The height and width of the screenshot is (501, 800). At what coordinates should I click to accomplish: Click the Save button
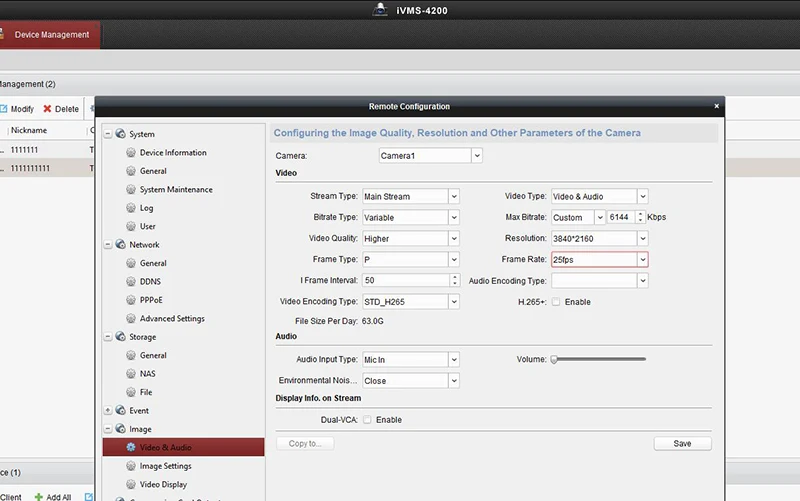coord(683,443)
